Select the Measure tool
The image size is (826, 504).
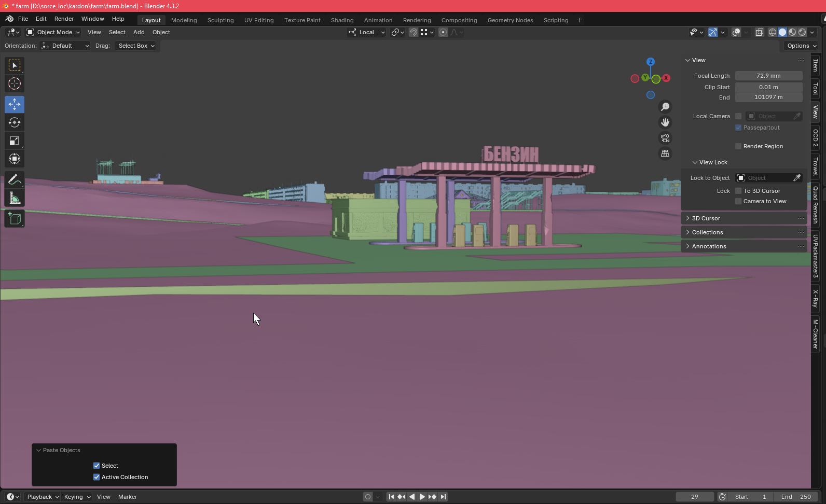(x=15, y=199)
